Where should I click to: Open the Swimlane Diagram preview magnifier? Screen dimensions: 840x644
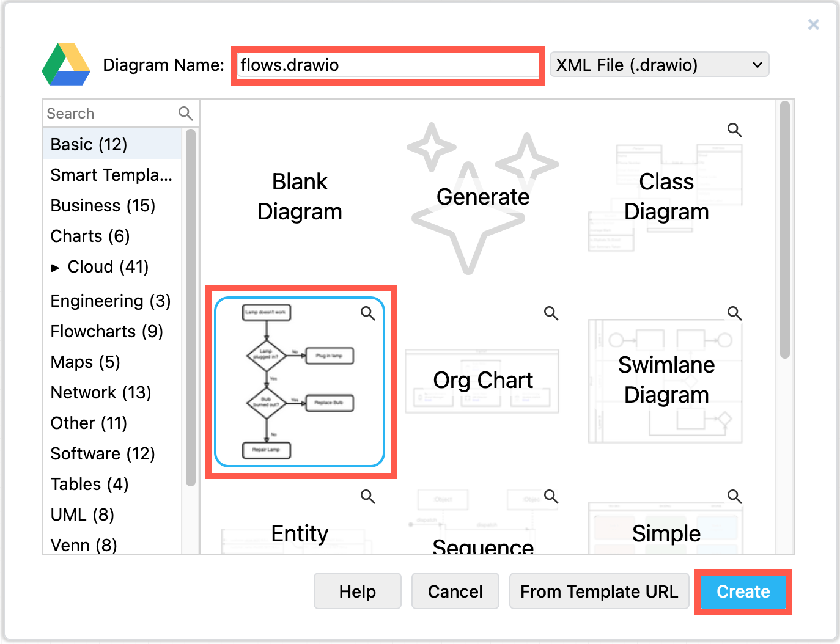734,313
